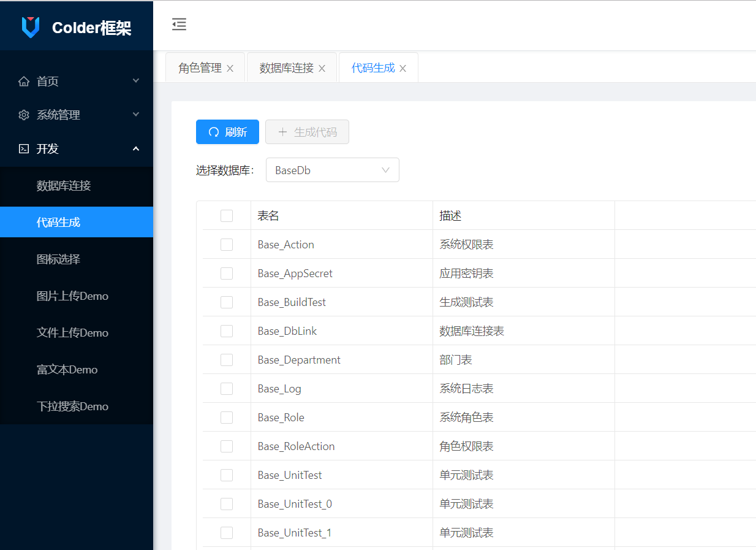Open the 选择数据库 BaseDb dropdown
This screenshot has height=550, width=756.
point(332,170)
